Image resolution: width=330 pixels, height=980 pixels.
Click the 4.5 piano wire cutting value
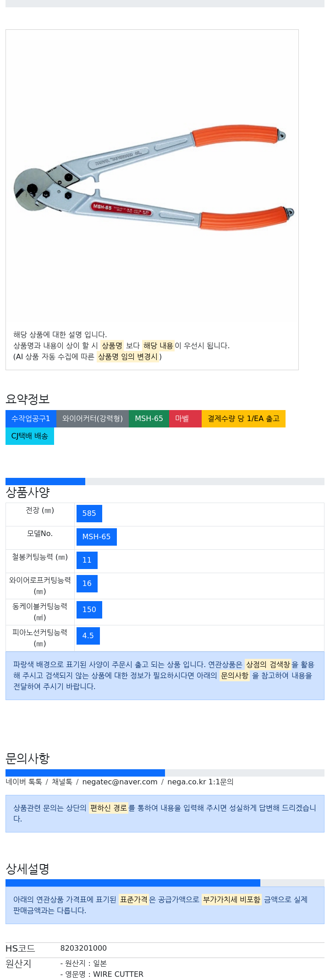[88, 636]
